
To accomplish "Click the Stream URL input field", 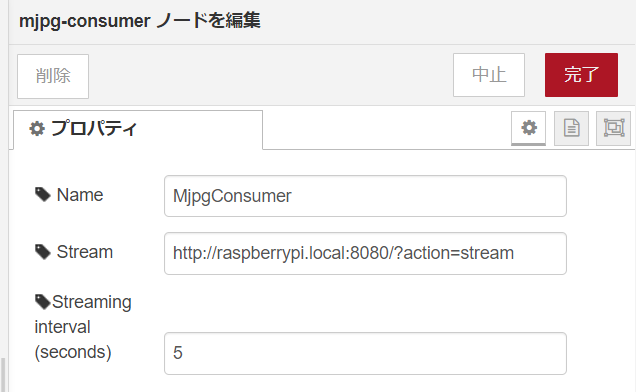I will click(365, 253).
